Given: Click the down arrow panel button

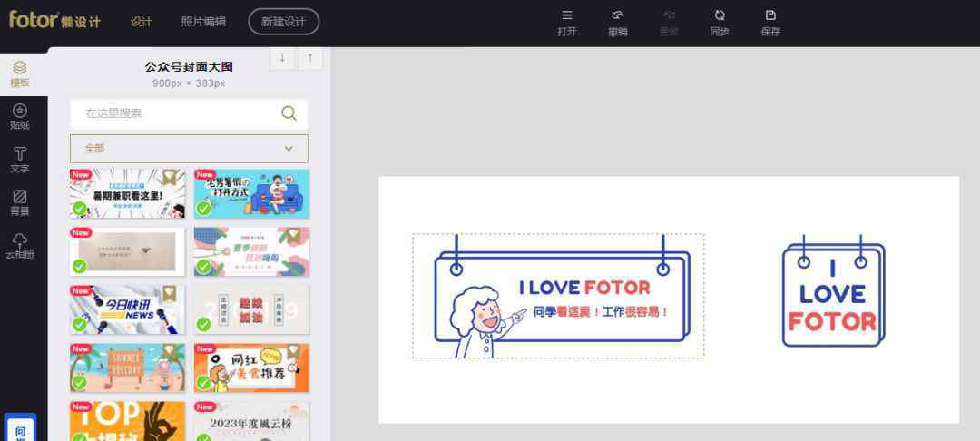Looking at the screenshot, I should [282, 58].
